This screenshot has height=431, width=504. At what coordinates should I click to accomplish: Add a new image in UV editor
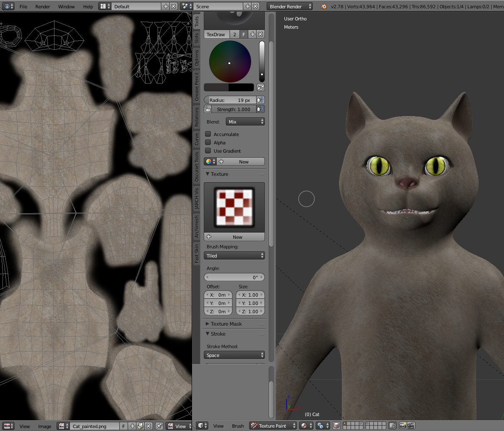click(132, 426)
